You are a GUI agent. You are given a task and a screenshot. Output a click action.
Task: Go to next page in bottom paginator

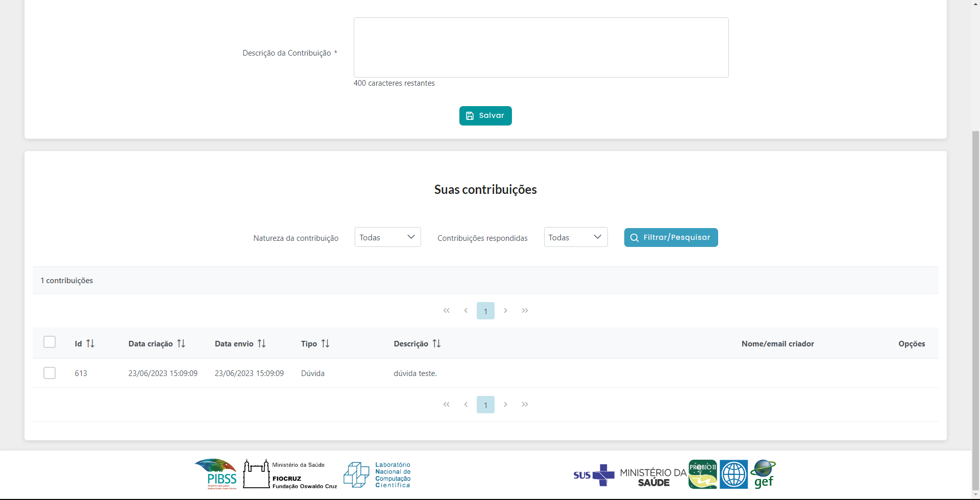pos(505,405)
